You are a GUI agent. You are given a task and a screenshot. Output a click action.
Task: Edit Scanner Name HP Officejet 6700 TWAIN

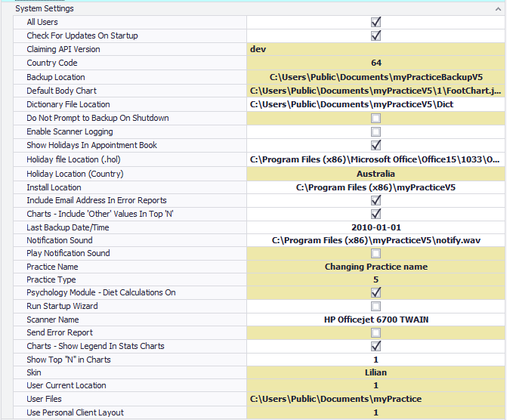pyautogui.click(x=376, y=320)
